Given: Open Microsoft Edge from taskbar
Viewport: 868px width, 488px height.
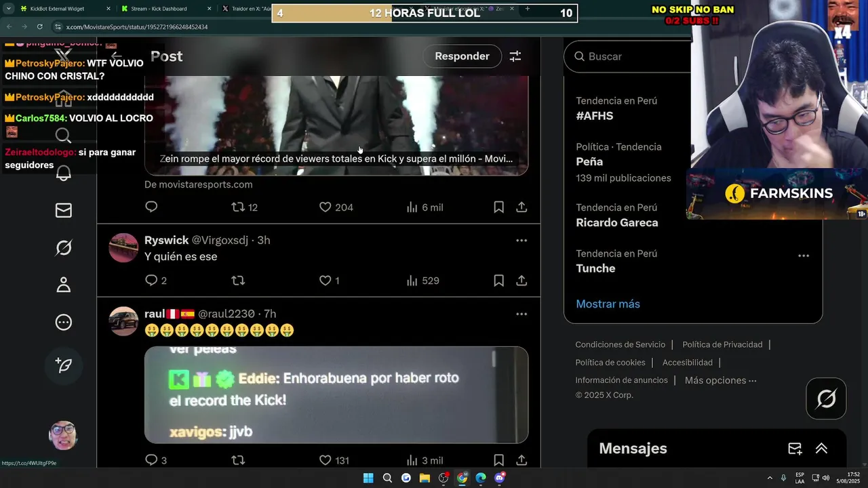Looking at the screenshot, I should (x=481, y=478).
